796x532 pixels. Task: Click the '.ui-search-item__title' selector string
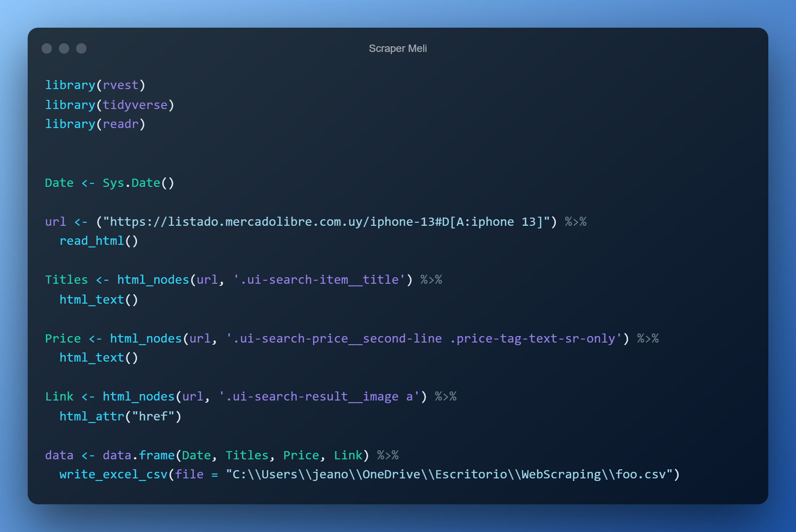coord(320,279)
